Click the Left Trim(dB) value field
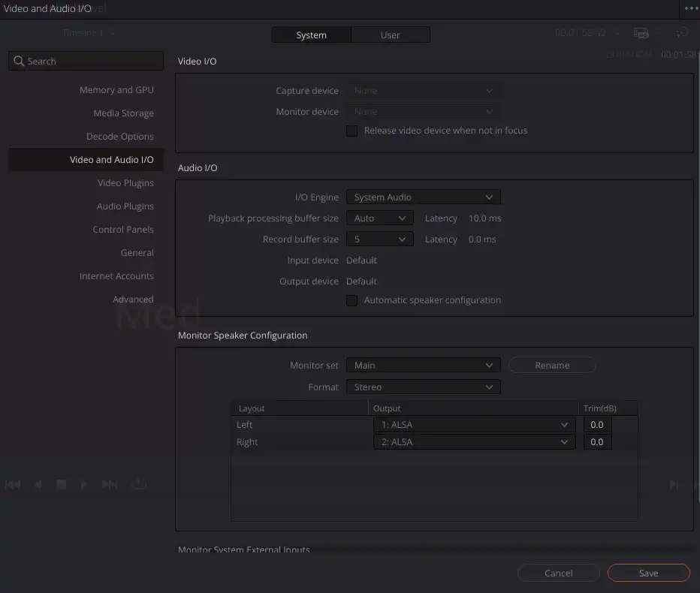The width and height of the screenshot is (700, 593). pyautogui.click(x=597, y=425)
